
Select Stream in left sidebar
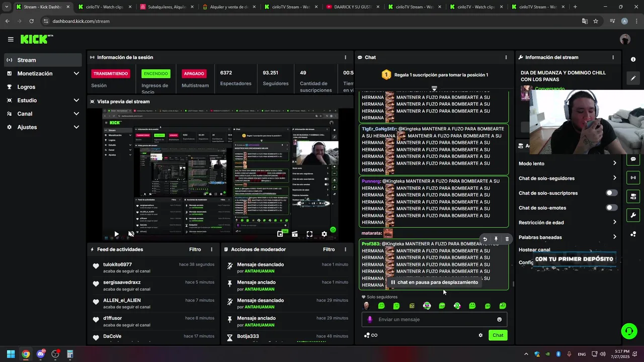point(43,60)
